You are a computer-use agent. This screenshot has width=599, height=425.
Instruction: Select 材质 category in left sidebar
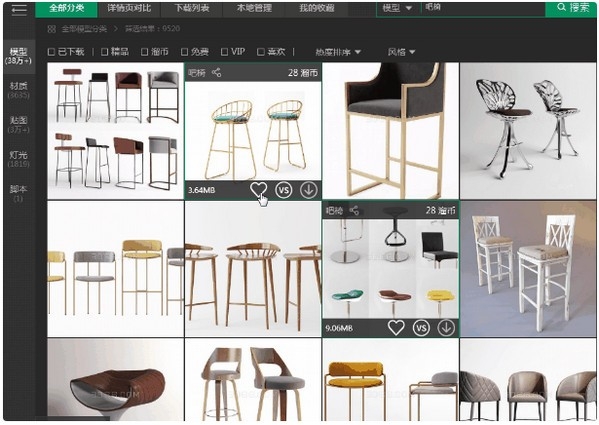[x=19, y=90]
